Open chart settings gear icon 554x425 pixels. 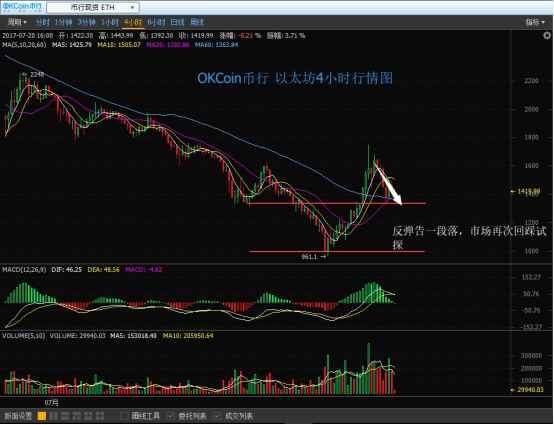pyautogui.click(x=547, y=36)
